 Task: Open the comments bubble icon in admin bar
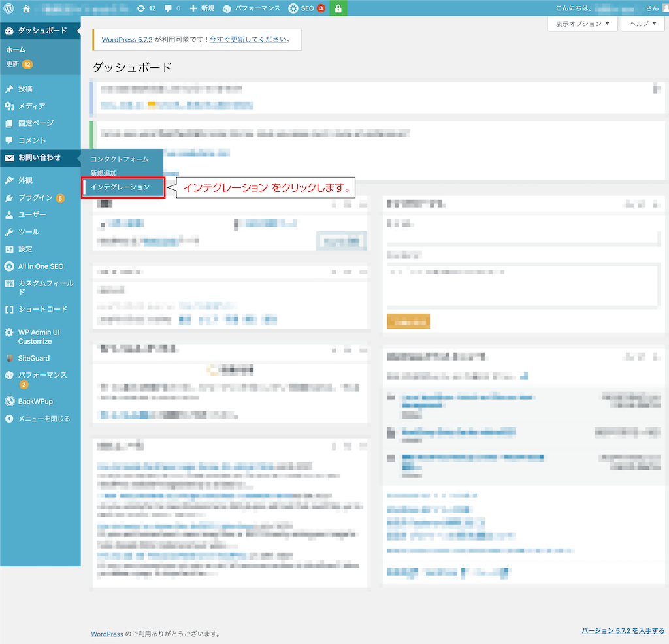(168, 8)
